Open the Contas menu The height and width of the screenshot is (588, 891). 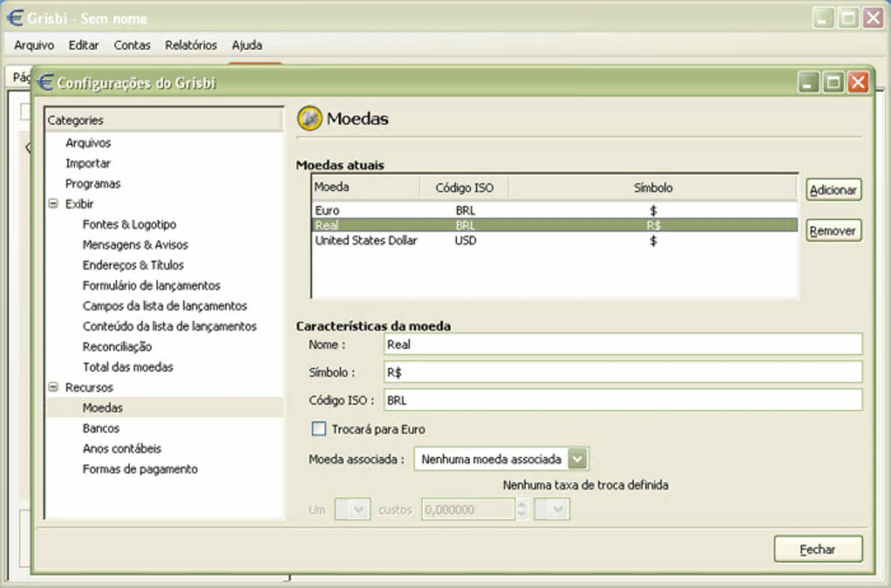[132, 45]
